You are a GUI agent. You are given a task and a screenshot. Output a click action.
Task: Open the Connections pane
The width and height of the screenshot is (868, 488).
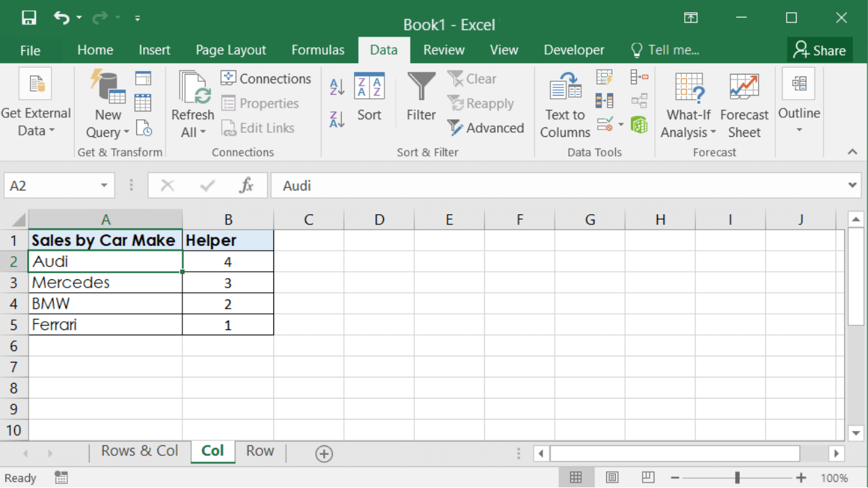tap(266, 79)
